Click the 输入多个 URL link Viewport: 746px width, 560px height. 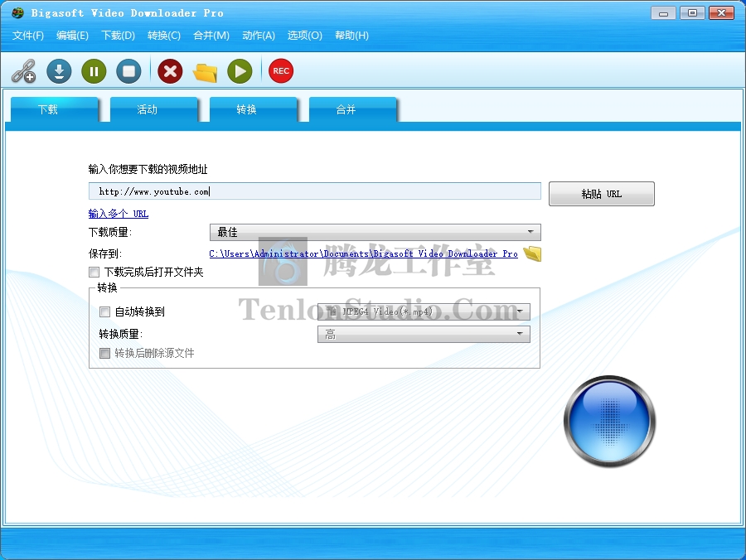point(119,214)
